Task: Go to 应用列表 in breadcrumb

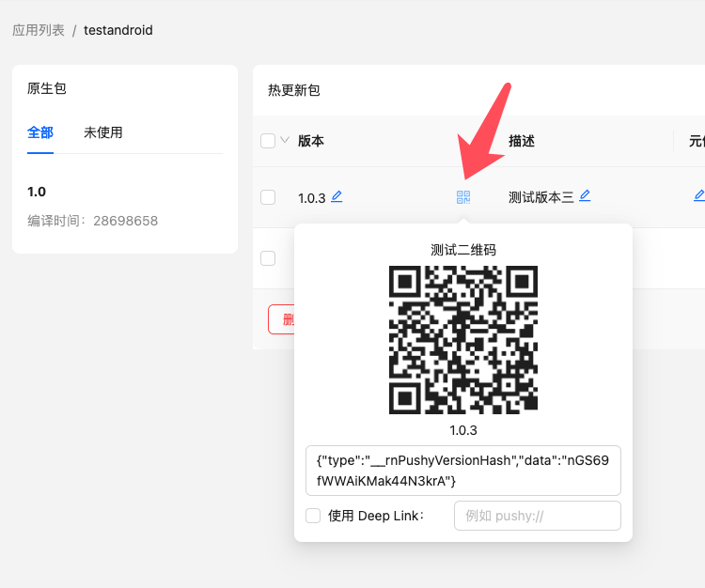Action: coord(39,30)
